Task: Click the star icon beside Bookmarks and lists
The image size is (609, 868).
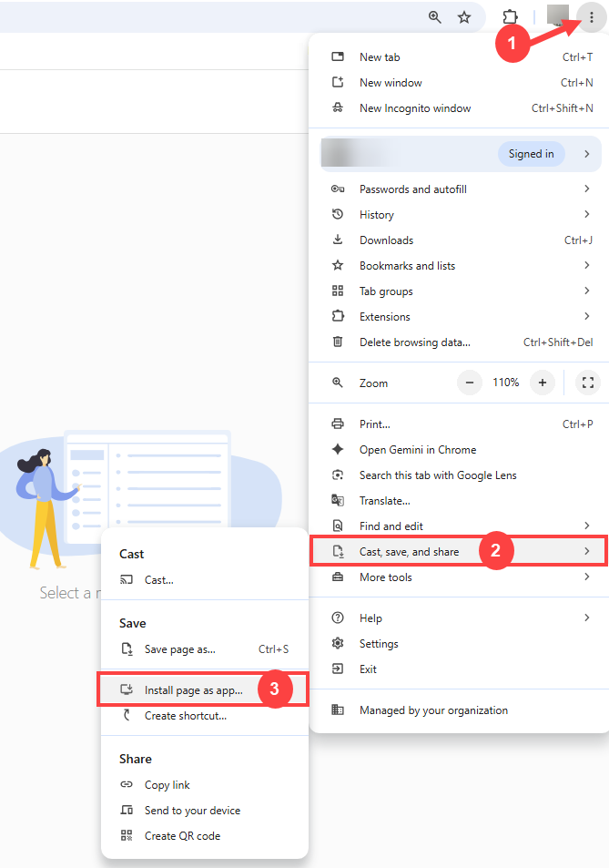Action: (x=338, y=265)
